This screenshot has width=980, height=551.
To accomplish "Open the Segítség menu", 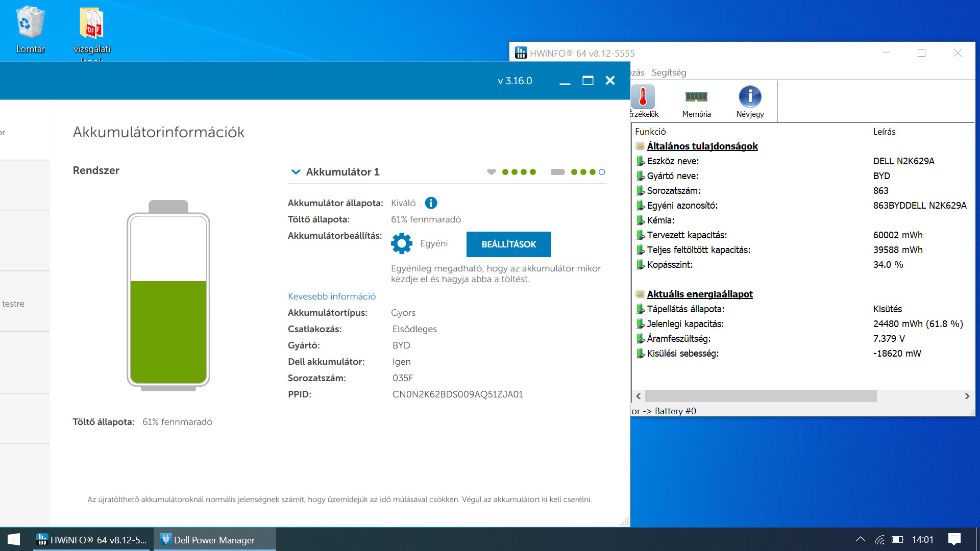I will click(x=669, y=72).
